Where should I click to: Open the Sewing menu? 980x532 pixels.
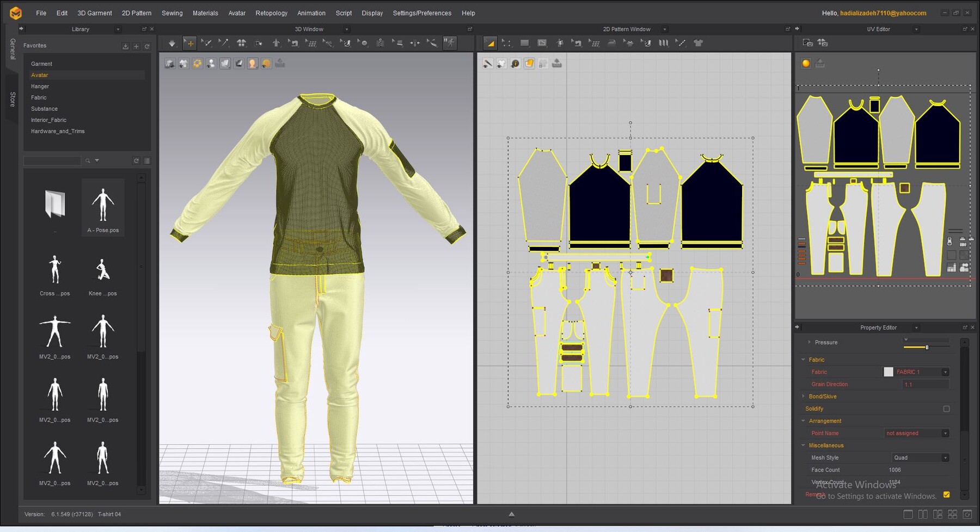(172, 13)
